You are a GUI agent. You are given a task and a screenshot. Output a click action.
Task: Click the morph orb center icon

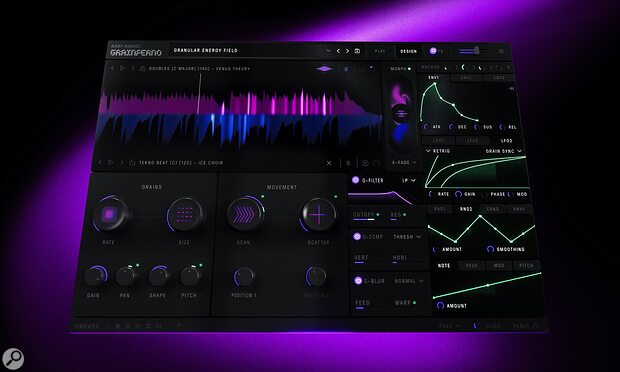pyautogui.click(x=401, y=113)
